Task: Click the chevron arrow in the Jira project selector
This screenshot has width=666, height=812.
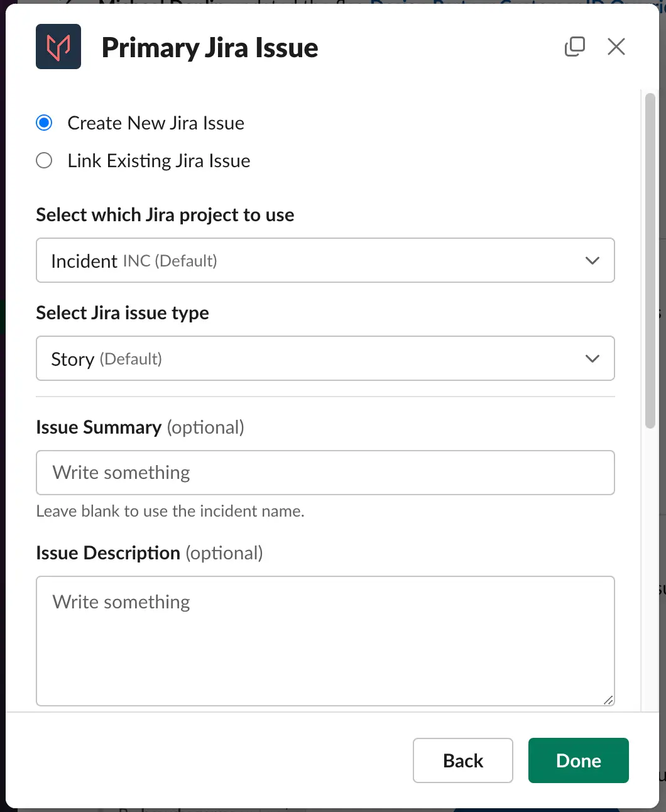Action: coord(592,260)
